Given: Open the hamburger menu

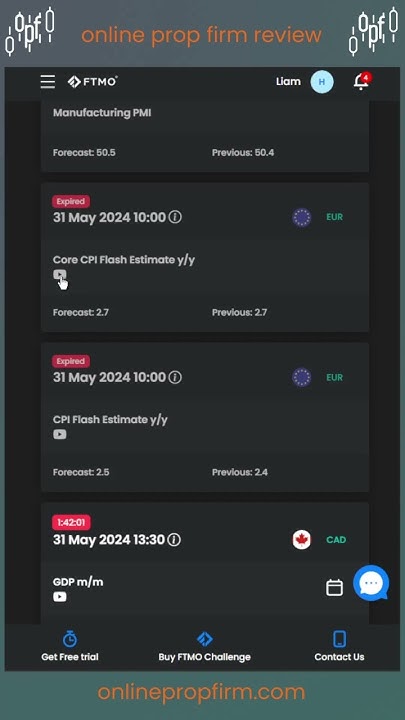Looking at the screenshot, I should tap(48, 82).
